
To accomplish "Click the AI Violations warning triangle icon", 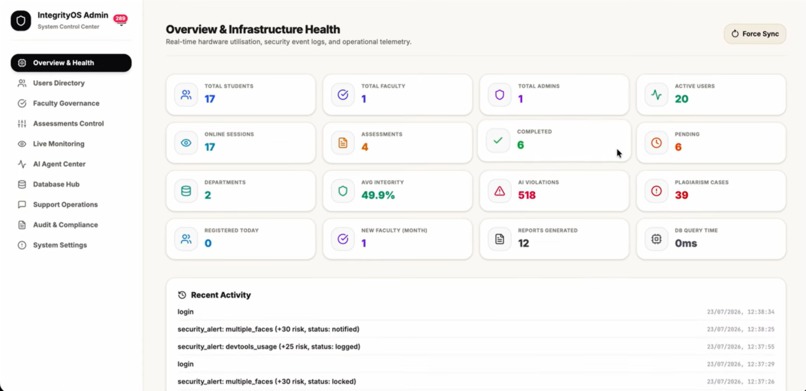I will point(500,191).
